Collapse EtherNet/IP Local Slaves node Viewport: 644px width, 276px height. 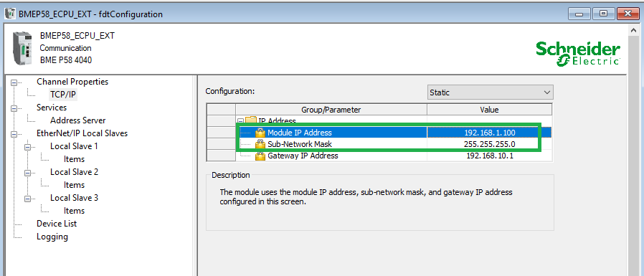click(x=14, y=134)
